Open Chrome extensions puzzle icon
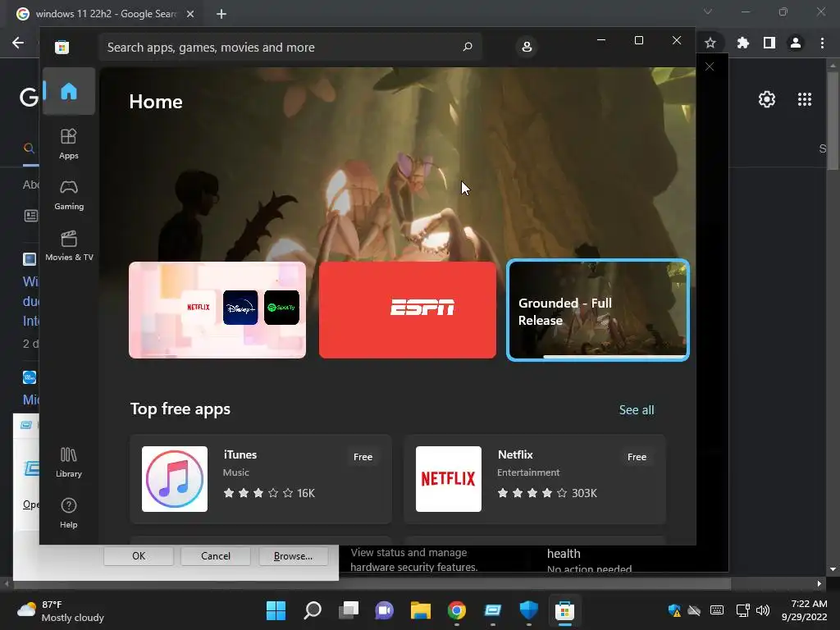The width and height of the screenshot is (840, 630). (743, 43)
